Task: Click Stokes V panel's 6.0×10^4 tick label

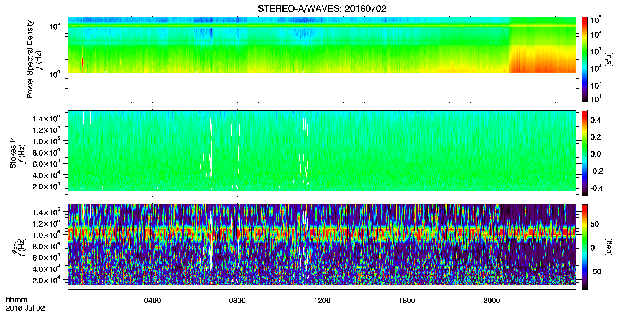Action: pos(46,164)
